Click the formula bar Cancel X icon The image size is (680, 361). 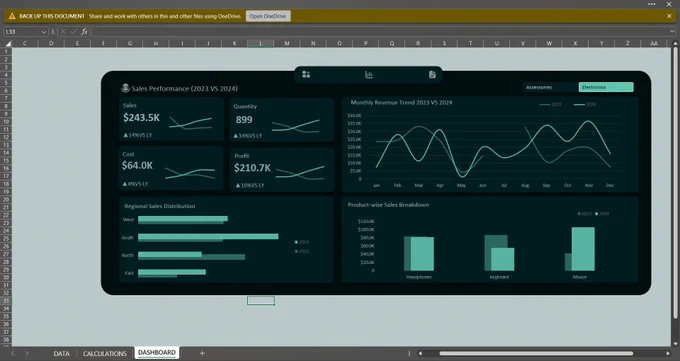[63, 32]
